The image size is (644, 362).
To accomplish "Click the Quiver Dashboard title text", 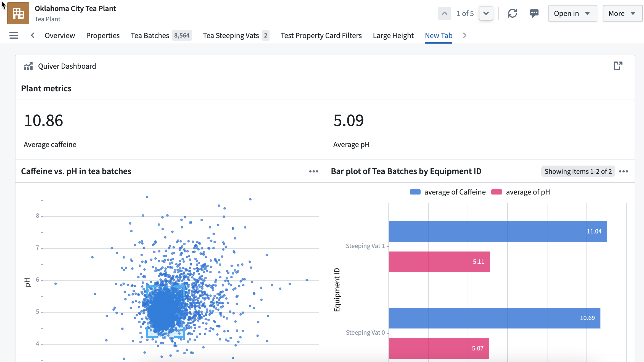I will 67,66.
